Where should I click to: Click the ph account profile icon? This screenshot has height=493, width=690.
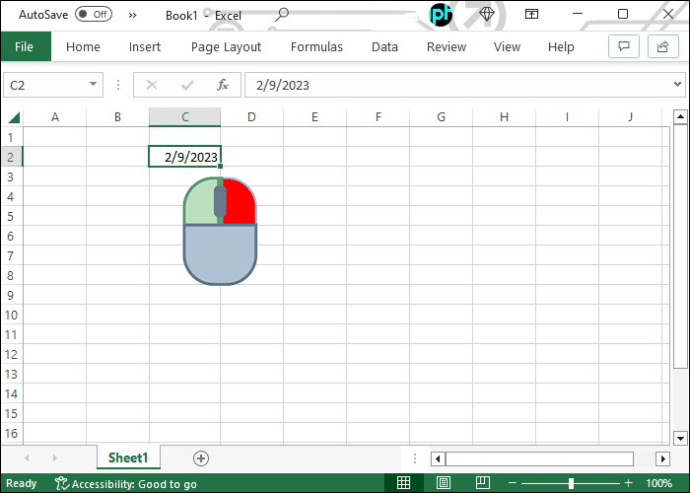tap(440, 15)
